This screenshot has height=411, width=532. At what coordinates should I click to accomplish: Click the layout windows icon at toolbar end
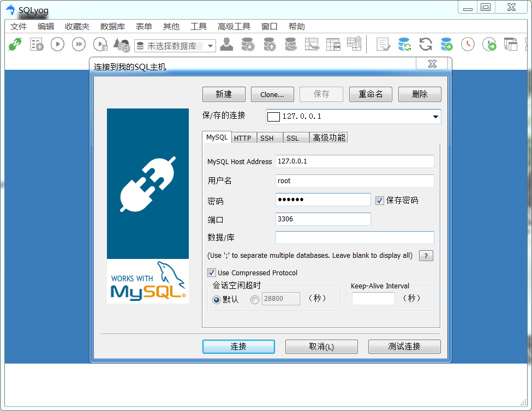tap(511, 44)
